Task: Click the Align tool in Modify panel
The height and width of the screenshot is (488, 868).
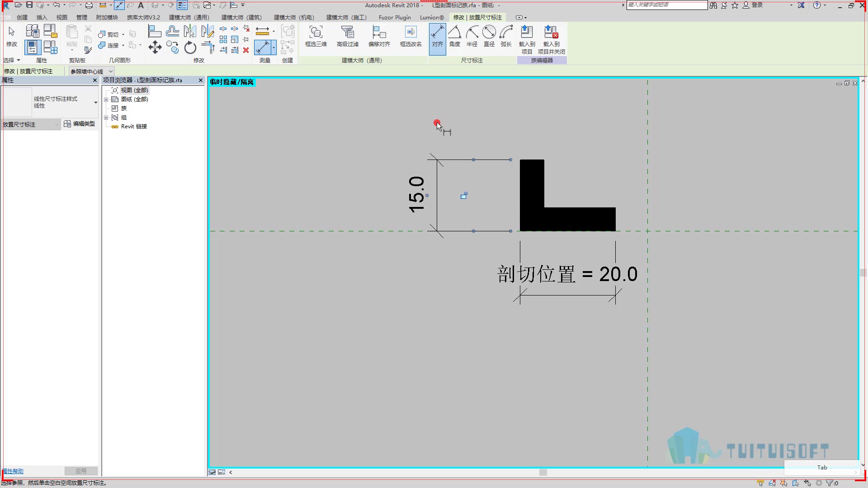Action: pyautogui.click(x=155, y=31)
